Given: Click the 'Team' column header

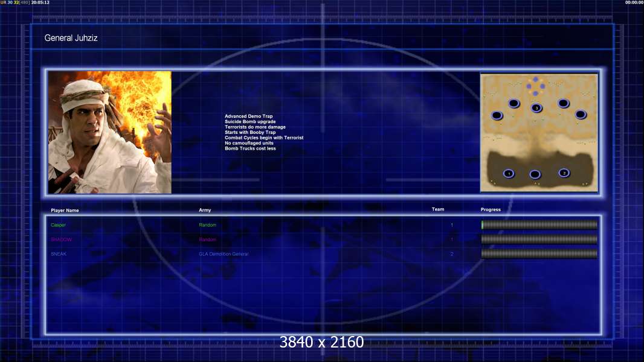Looking at the screenshot, I should 438,209.
